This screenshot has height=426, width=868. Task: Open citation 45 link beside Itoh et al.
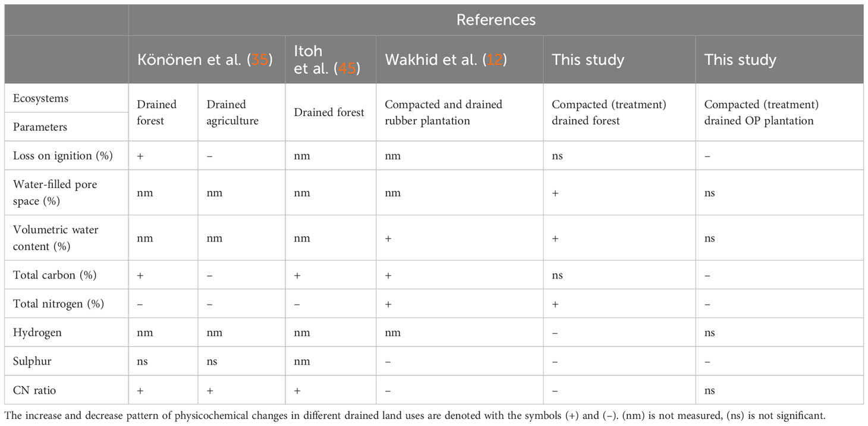click(x=346, y=69)
